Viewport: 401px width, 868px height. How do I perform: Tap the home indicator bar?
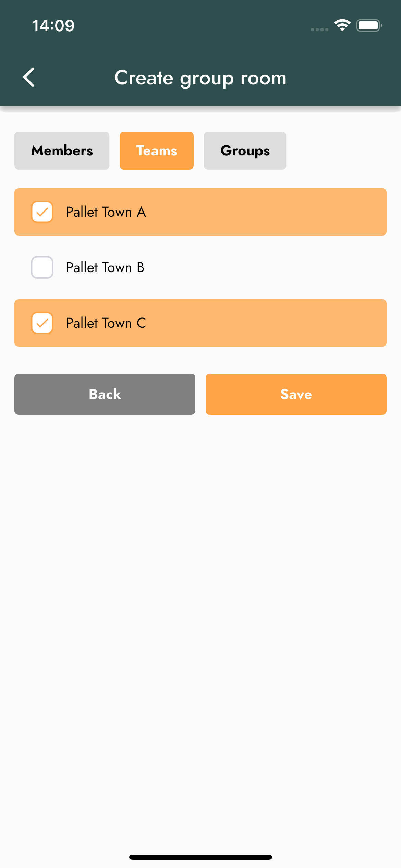coord(200,857)
